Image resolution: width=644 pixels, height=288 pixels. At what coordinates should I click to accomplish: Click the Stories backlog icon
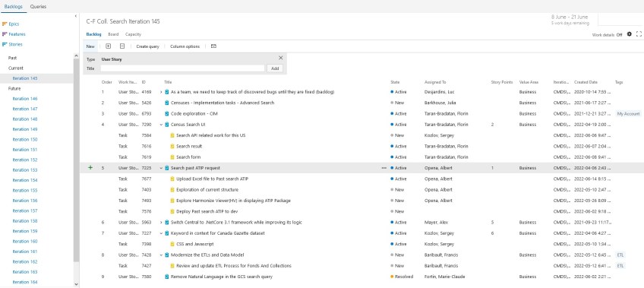5,44
